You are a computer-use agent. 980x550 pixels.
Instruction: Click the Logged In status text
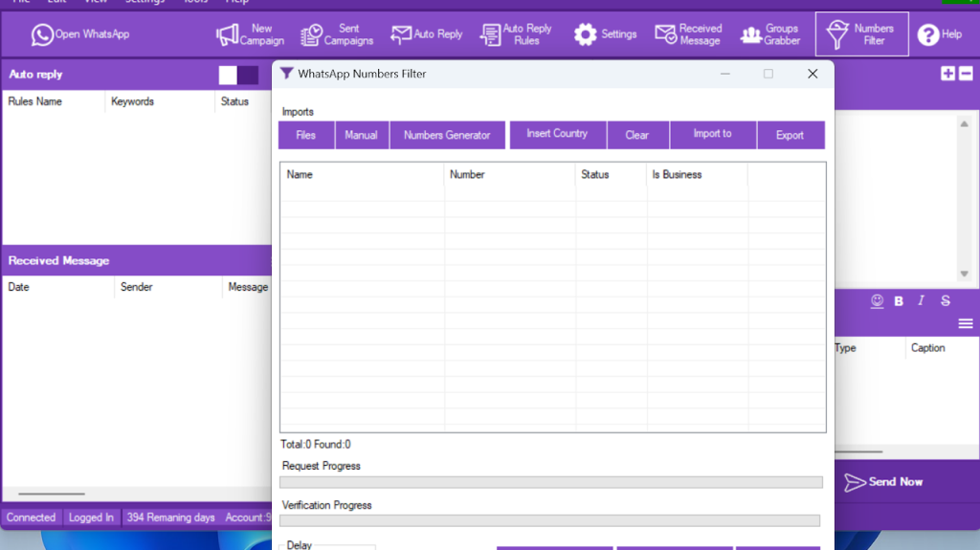(91, 517)
